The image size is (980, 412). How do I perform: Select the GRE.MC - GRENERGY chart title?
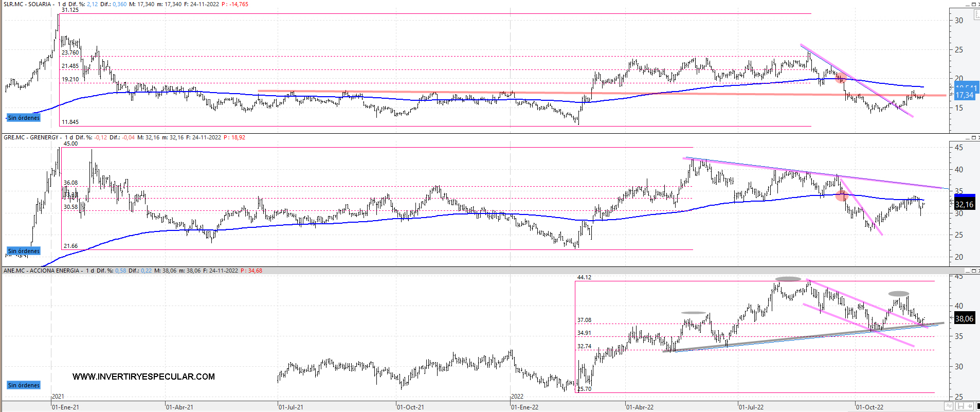[31, 137]
